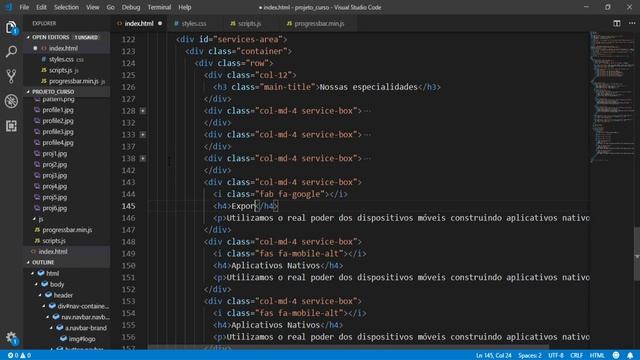Viewport: 640px width, 360px height.
Task: Unfold collapsed code at line 138
Action: coord(143,158)
